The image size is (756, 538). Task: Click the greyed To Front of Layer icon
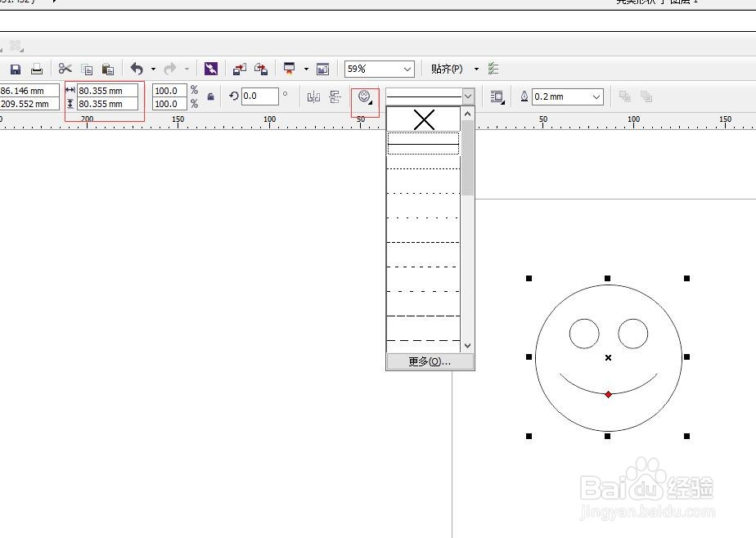point(625,96)
